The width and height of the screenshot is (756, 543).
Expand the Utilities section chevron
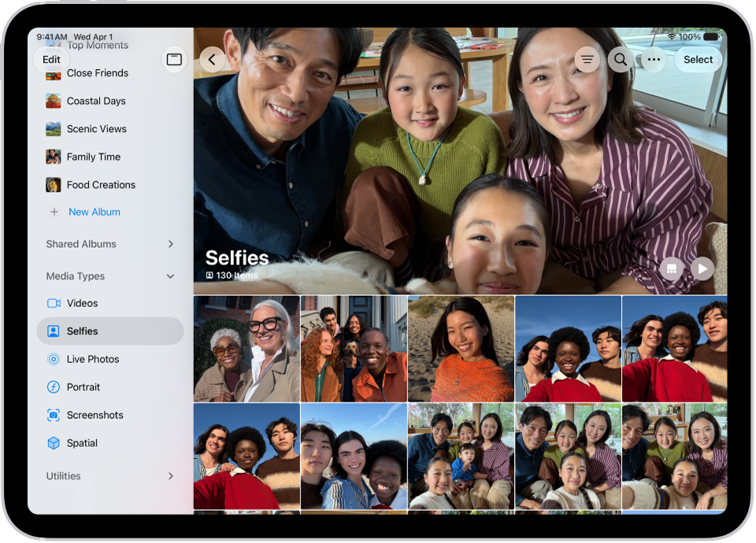(171, 476)
